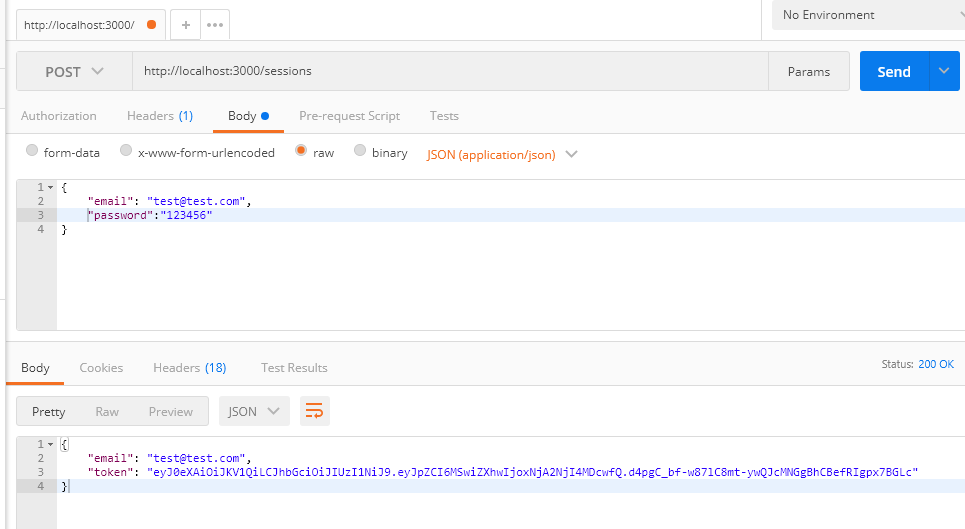Open Pre-request Script tab

pos(350,116)
